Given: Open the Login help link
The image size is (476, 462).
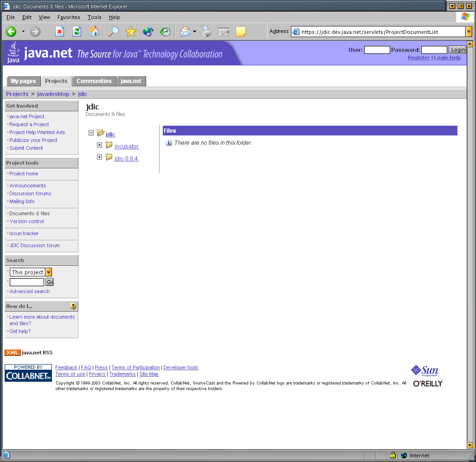Looking at the screenshot, I should pos(447,58).
